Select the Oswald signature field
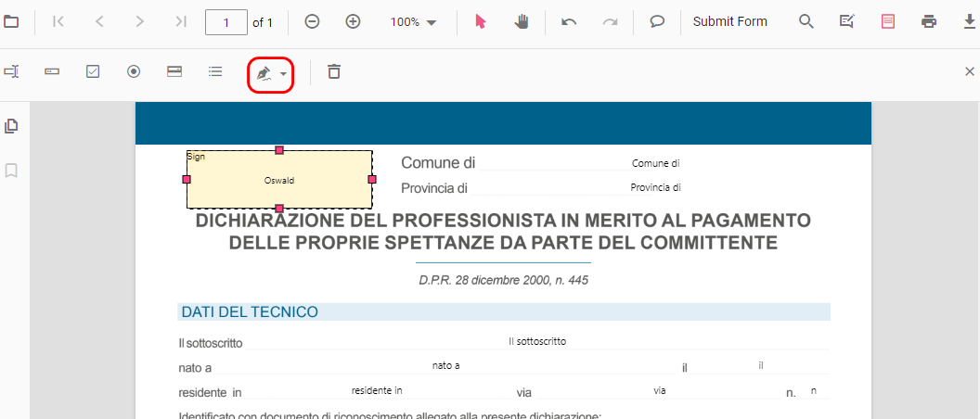 point(279,180)
